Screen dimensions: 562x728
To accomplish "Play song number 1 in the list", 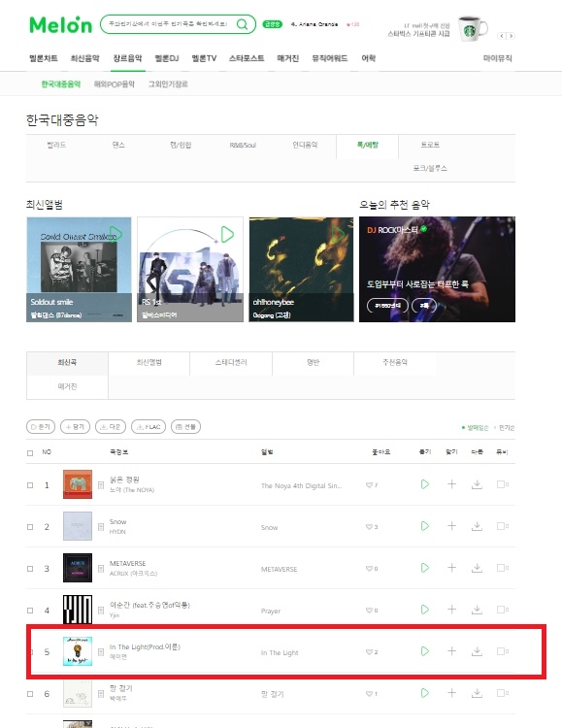I will (424, 484).
